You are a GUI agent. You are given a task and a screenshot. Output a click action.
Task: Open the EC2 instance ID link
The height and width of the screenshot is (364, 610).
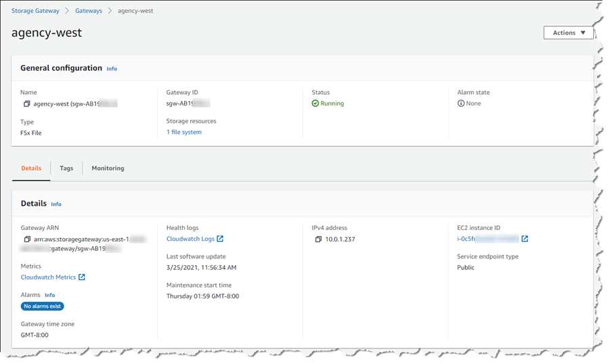(x=488, y=239)
